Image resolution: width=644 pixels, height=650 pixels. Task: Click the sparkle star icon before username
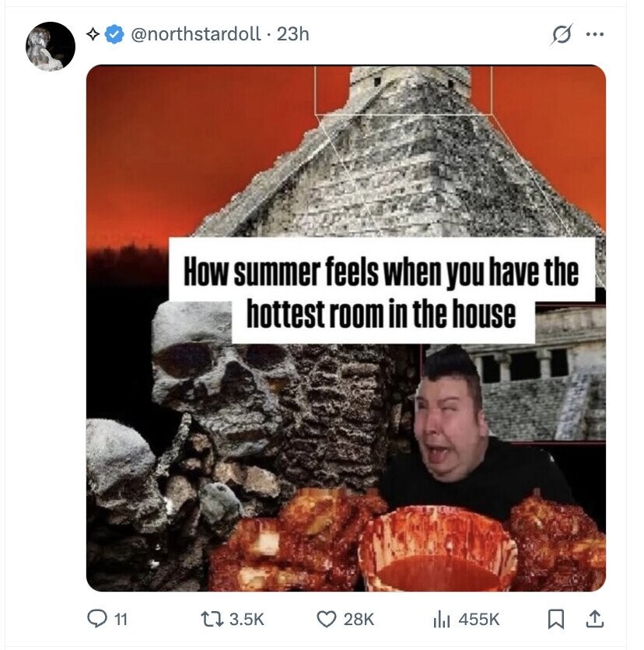coord(93,34)
